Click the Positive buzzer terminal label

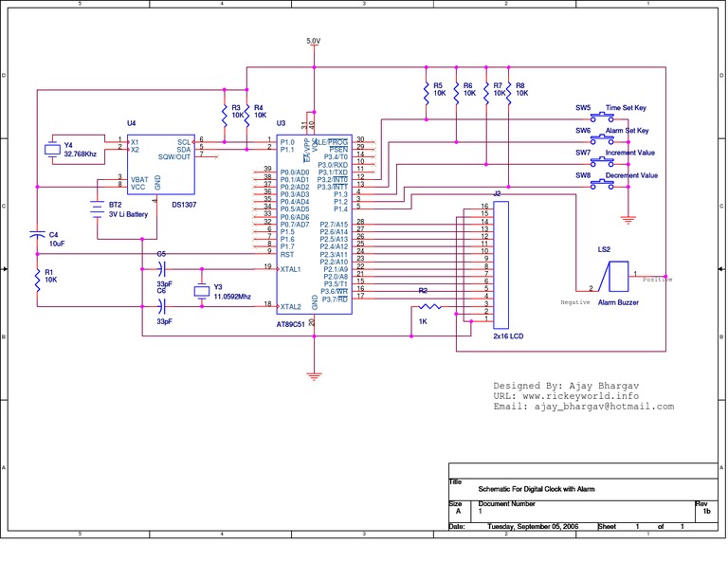pos(658,280)
